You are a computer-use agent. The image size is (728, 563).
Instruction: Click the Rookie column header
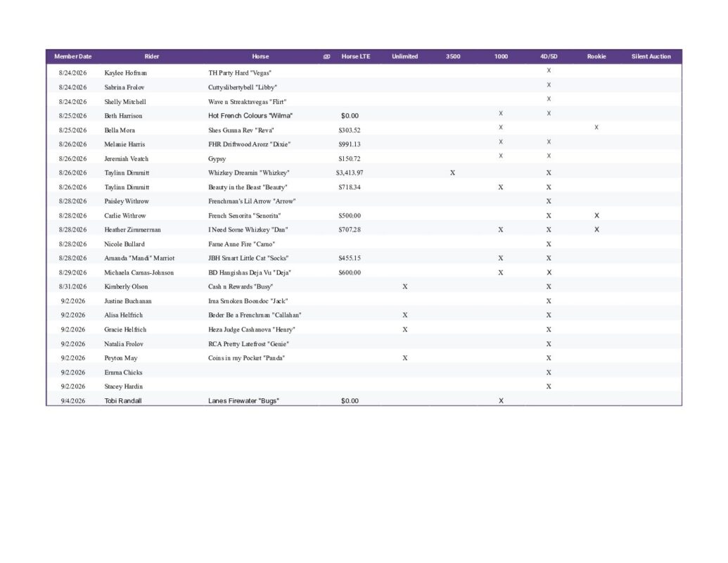point(596,57)
